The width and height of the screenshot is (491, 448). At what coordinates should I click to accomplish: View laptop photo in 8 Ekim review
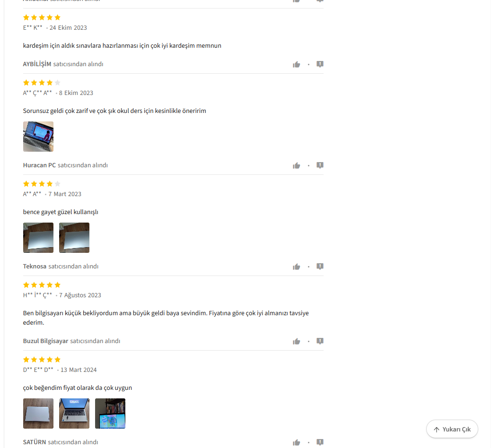tap(38, 137)
